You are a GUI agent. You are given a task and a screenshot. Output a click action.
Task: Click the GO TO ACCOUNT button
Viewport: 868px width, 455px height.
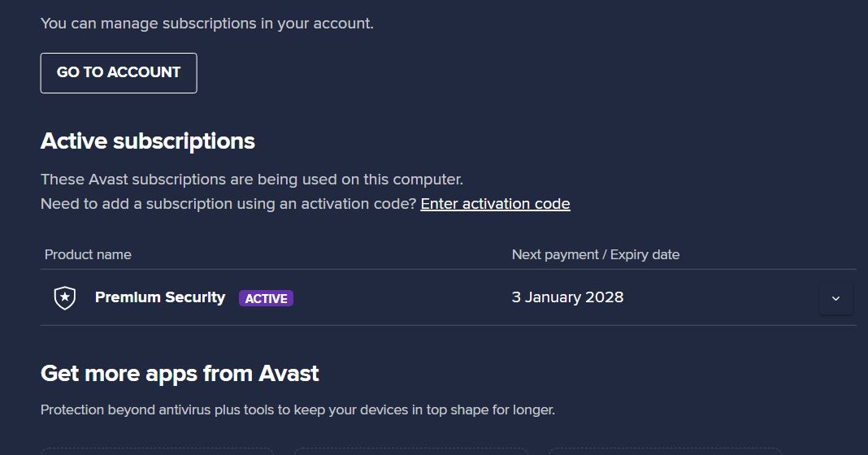coord(119,73)
